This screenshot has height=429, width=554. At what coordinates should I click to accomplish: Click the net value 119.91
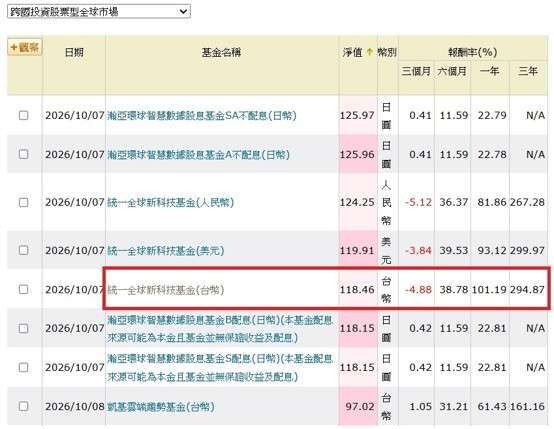pos(357,251)
